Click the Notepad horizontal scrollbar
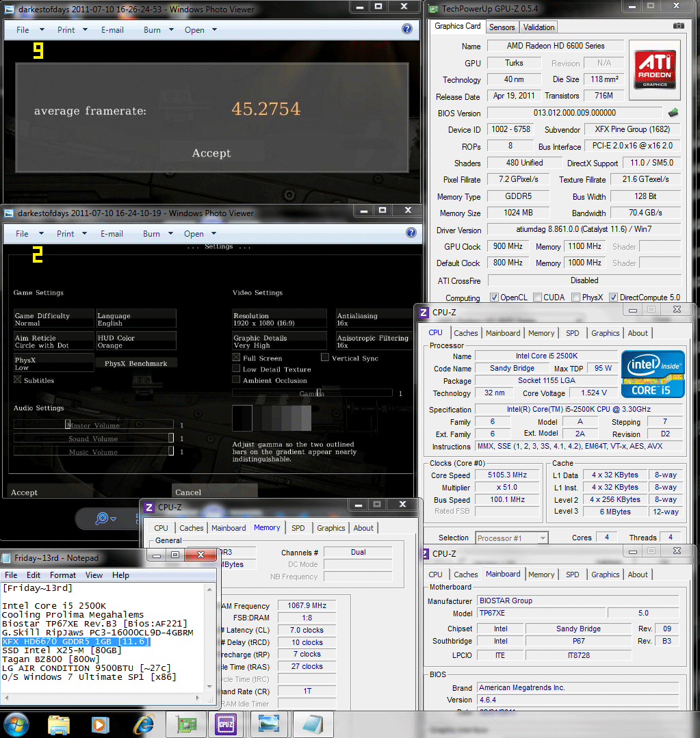Image resolution: width=700 pixels, height=738 pixels. 103,698
